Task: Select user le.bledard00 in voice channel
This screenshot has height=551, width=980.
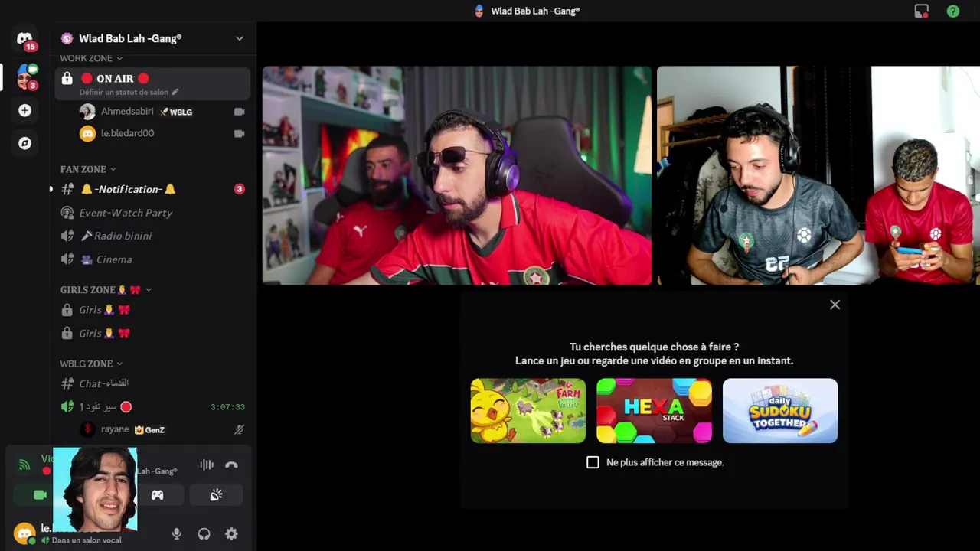Action: tap(117, 133)
